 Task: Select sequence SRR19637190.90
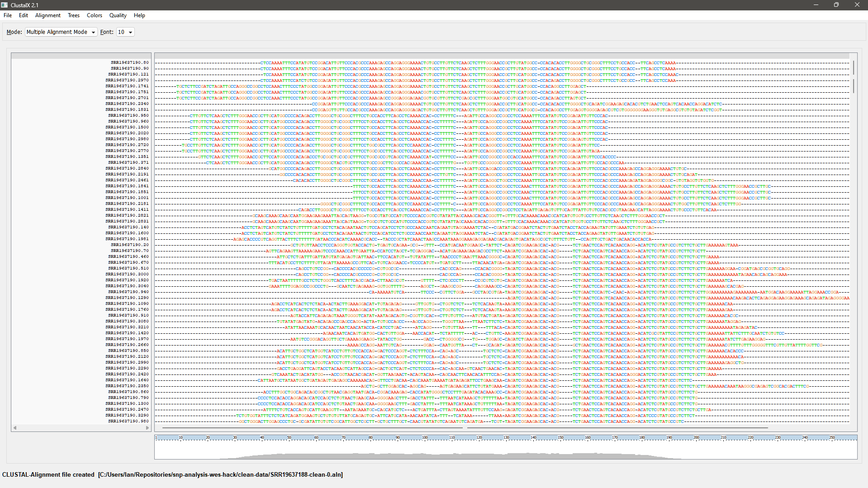pyautogui.click(x=130, y=68)
